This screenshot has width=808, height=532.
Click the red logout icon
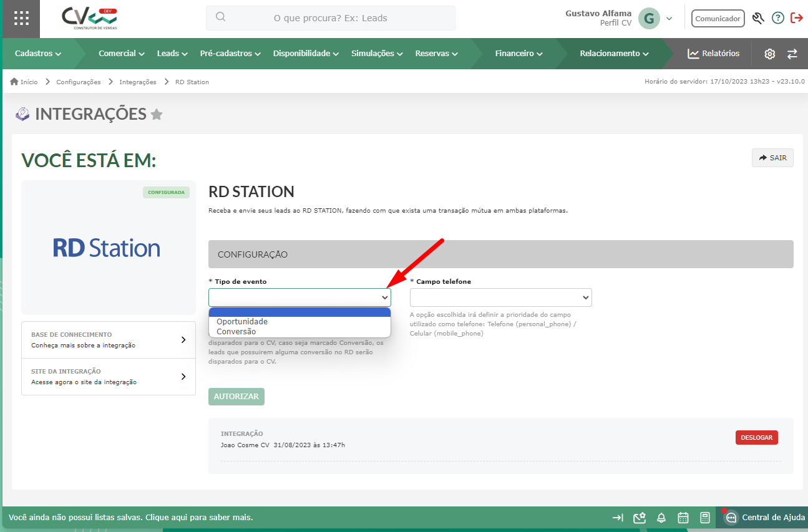point(797,18)
